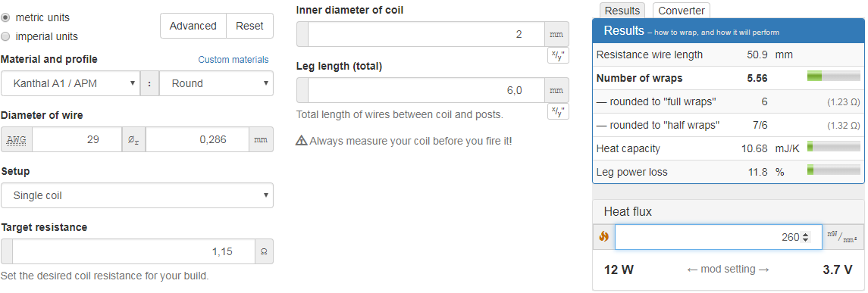Click the mW/mm² heat flux unit label
868x293 pixels.
pyautogui.click(x=842, y=237)
